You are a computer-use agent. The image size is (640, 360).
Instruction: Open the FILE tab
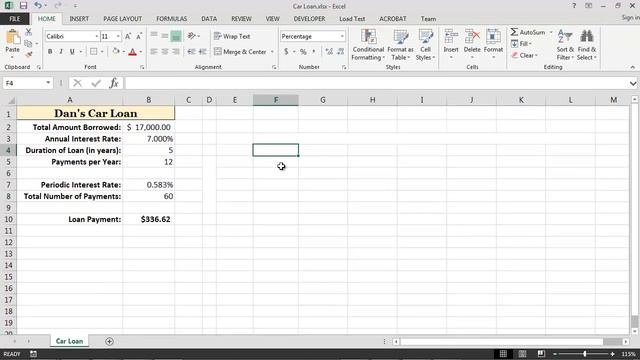[x=14, y=19]
